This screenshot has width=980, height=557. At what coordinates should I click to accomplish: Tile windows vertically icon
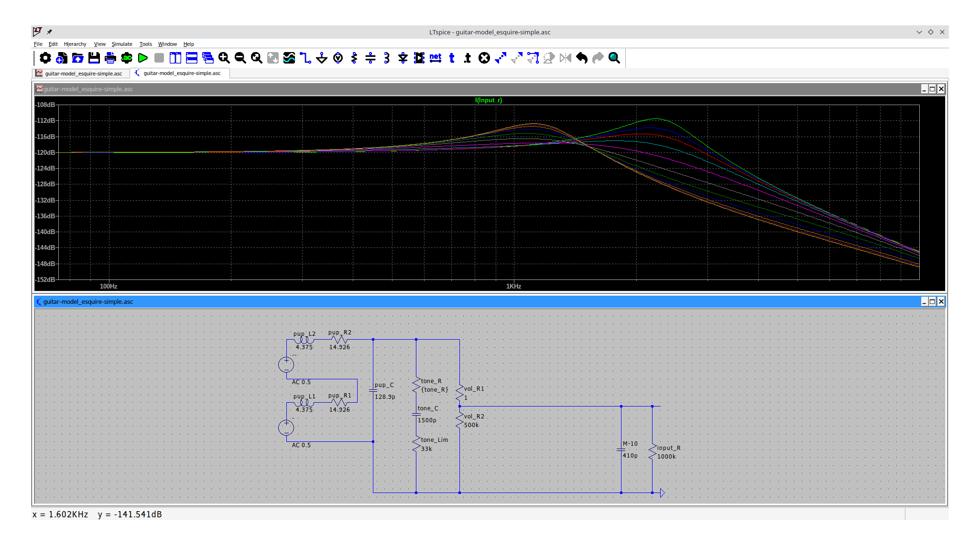[175, 58]
